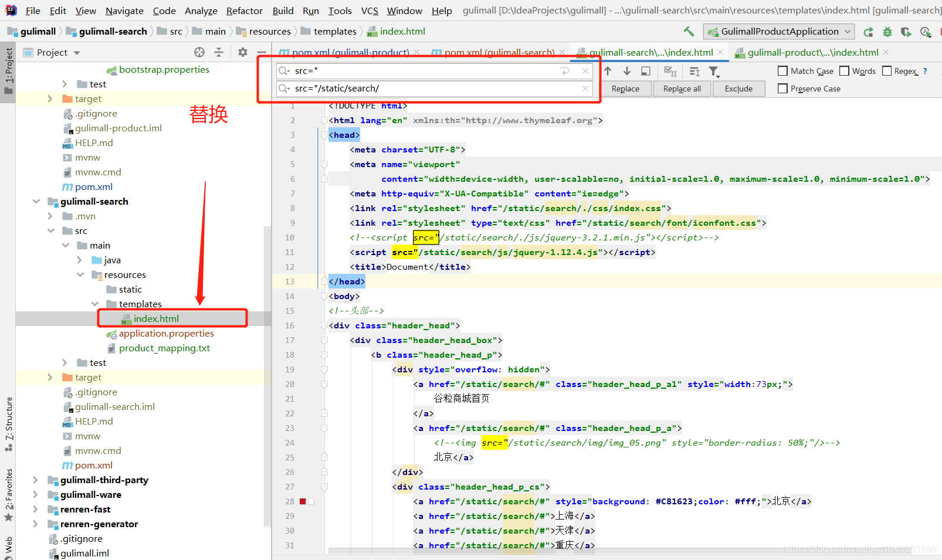Enable Match Case checkbox
This screenshot has width=942, height=560.
tap(782, 71)
